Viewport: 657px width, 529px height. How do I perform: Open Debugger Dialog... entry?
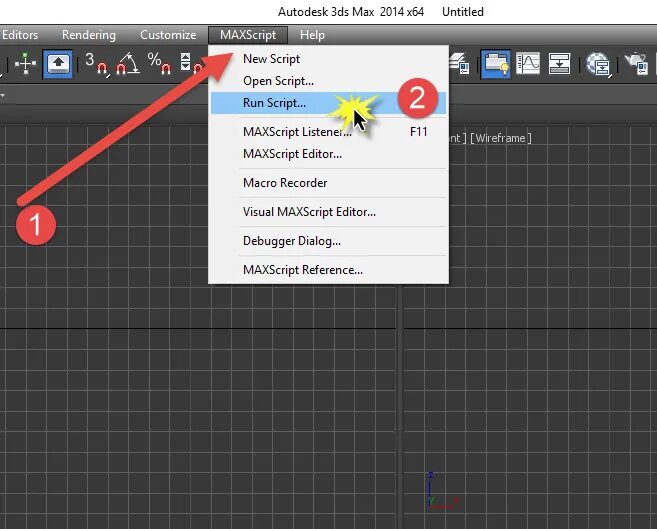tap(328, 241)
